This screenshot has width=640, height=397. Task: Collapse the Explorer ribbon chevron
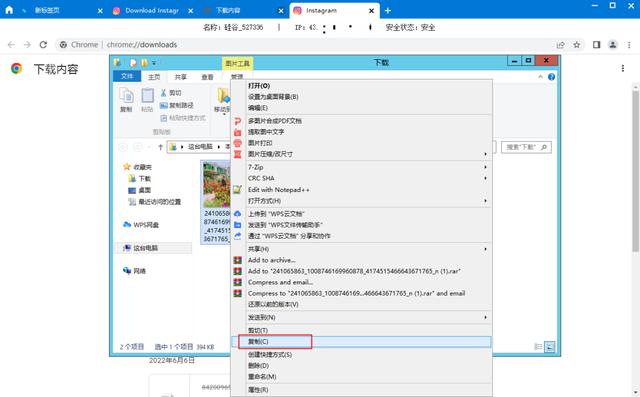coord(540,77)
